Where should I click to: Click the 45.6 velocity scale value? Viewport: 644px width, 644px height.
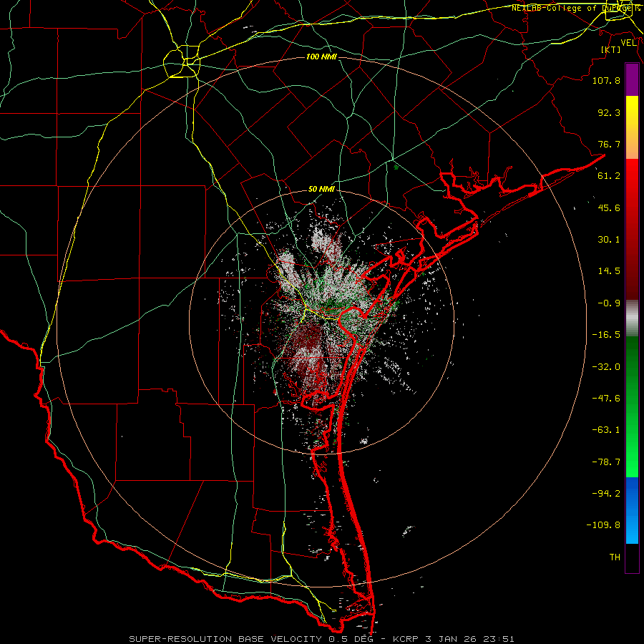coord(609,208)
